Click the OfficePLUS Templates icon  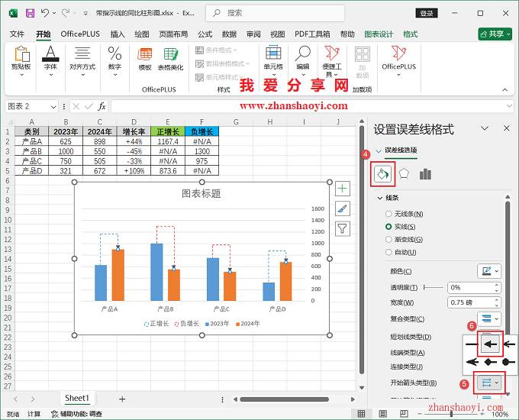tap(144, 58)
